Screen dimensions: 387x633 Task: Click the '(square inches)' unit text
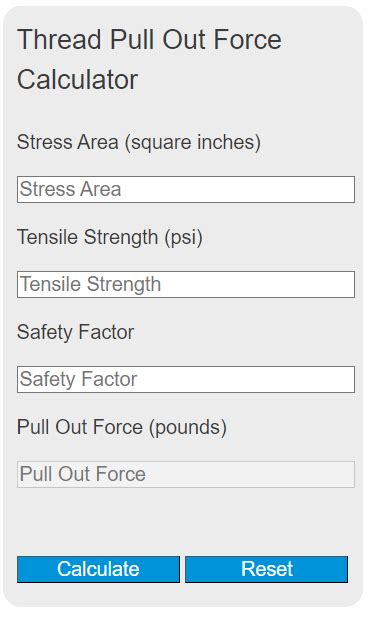(x=193, y=143)
